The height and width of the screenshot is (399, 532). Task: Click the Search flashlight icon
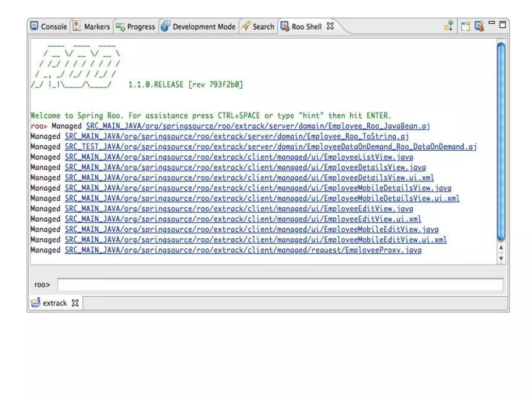coord(246,26)
